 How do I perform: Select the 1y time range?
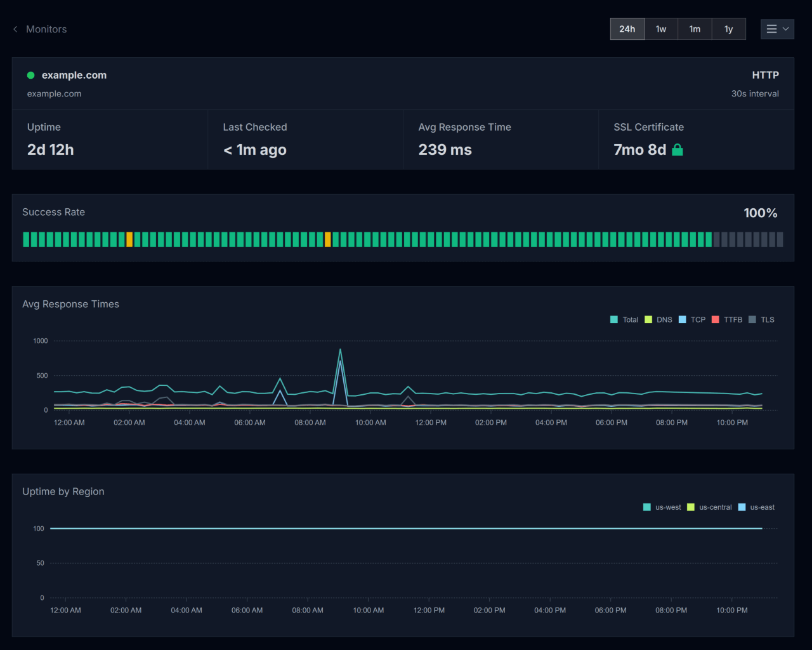coord(728,29)
